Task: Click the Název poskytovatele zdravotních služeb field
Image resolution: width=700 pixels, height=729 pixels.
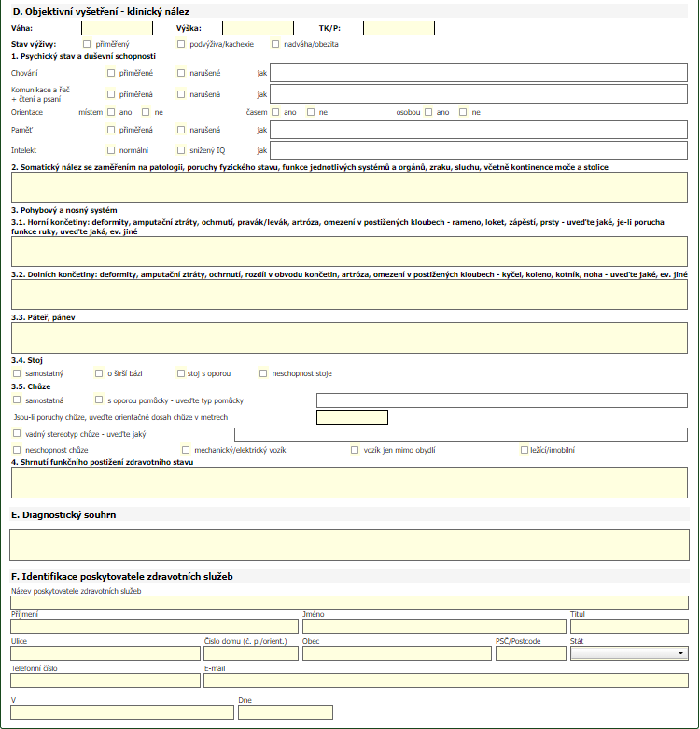Action: pyautogui.click(x=350, y=603)
